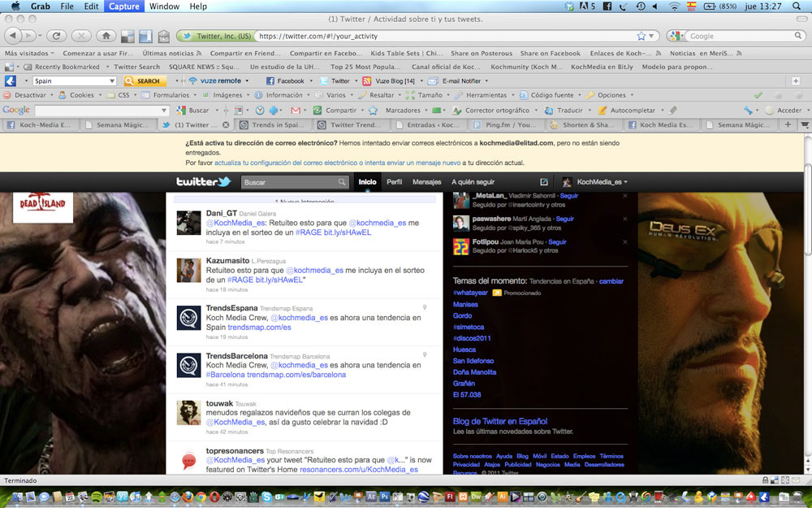The width and height of the screenshot is (812, 508).
Task: Open the home page with the house icon
Action: [x=106, y=36]
